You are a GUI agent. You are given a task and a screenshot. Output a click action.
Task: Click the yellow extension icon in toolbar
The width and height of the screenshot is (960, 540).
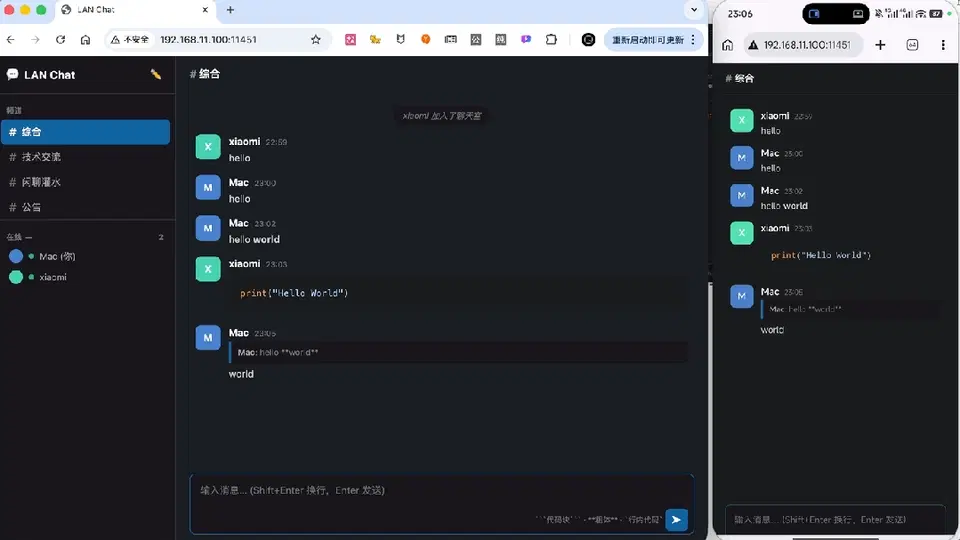click(375, 40)
